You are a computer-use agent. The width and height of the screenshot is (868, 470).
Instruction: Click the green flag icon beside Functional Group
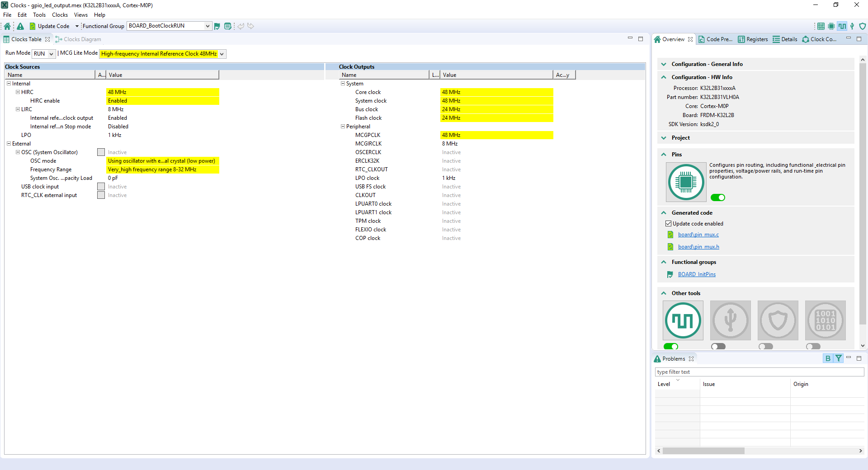[217, 26]
